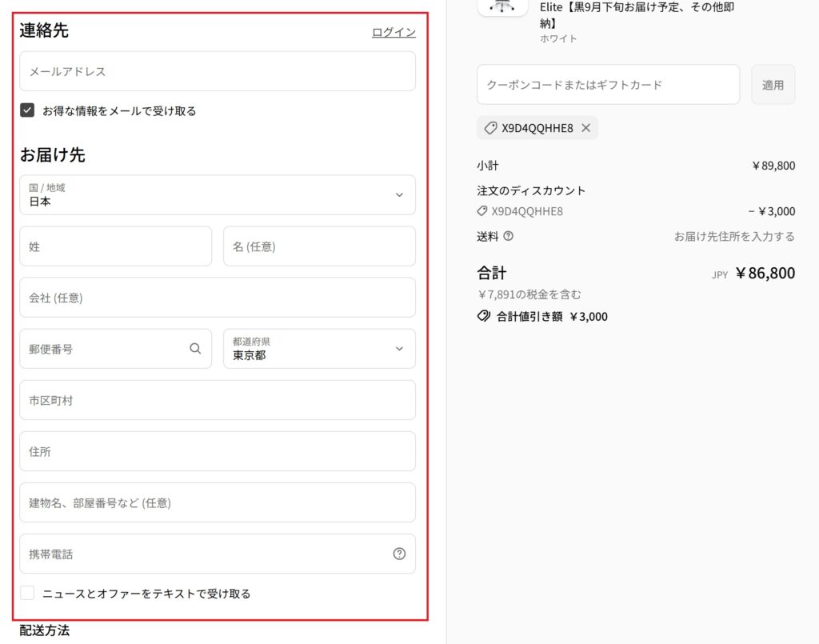
Task: Select the 名 (任意) first name field
Action: coord(319,246)
